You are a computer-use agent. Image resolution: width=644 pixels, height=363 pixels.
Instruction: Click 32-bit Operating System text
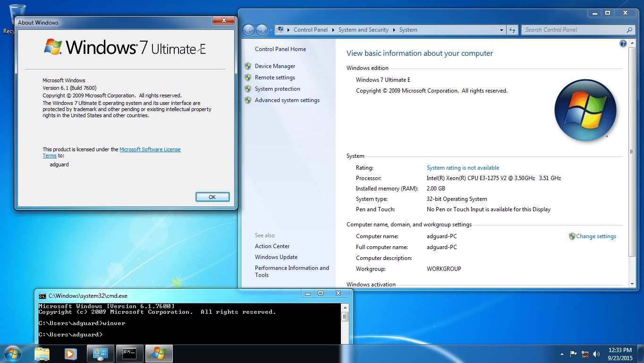[x=457, y=199]
